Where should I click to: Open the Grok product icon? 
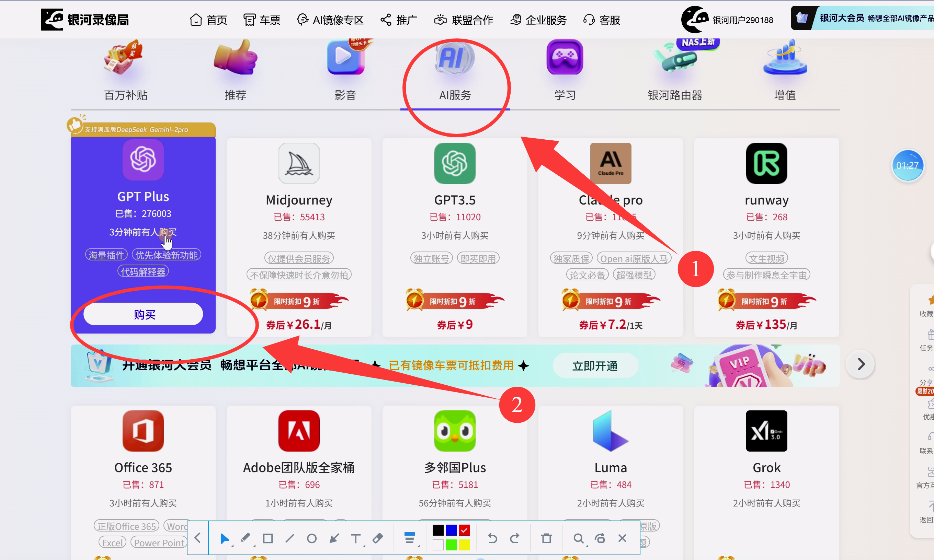coord(766,431)
